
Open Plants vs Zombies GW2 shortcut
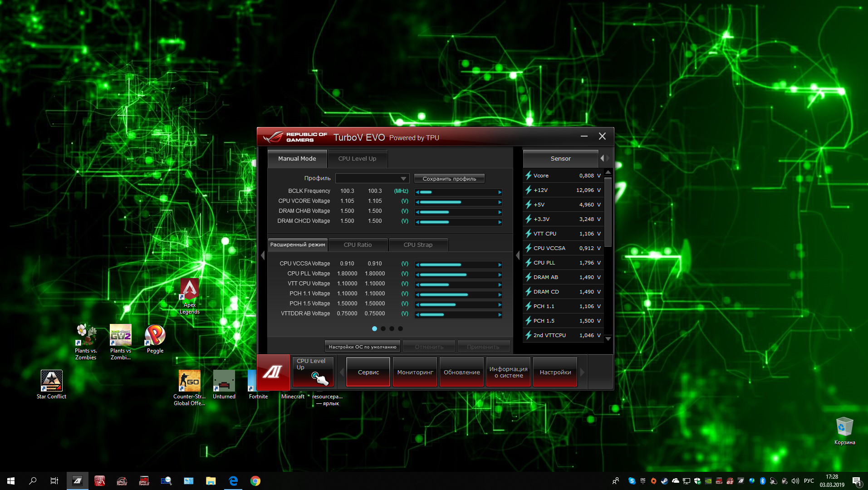click(121, 342)
